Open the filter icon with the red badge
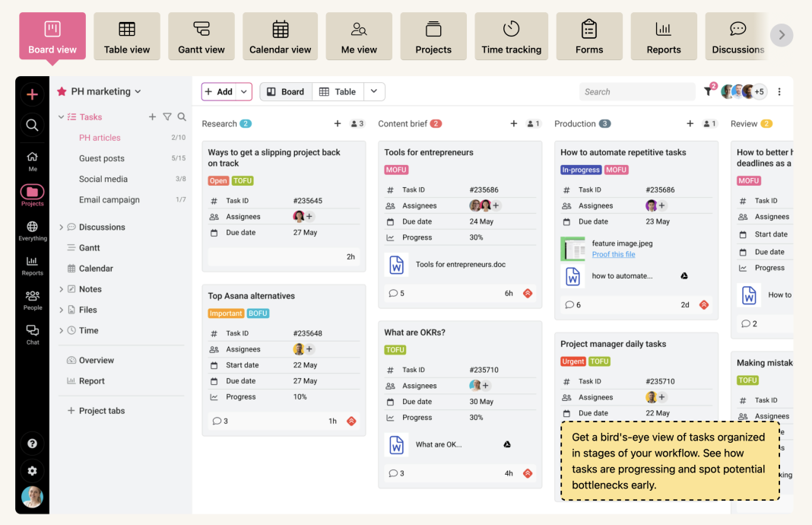The image size is (812, 525). (x=708, y=91)
